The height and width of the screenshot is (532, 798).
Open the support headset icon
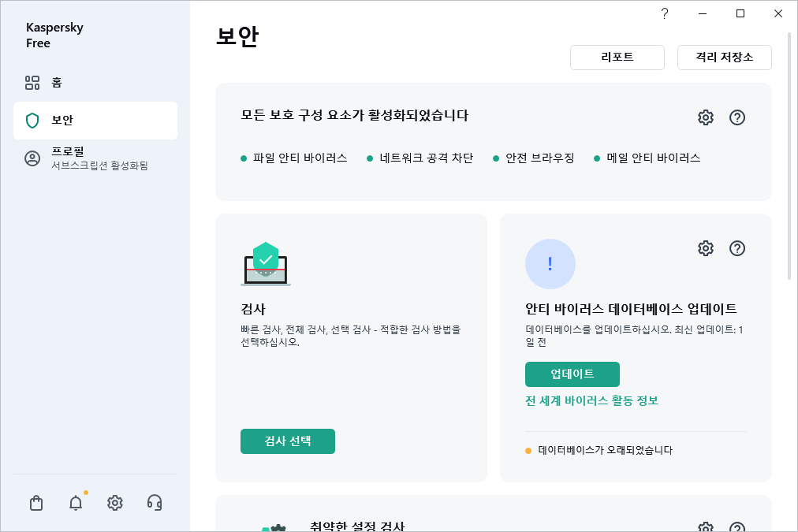[155, 503]
